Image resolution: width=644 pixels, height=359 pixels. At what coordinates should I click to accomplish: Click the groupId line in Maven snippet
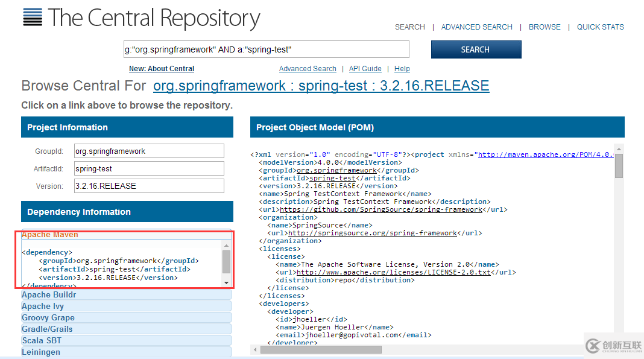click(119, 261)
